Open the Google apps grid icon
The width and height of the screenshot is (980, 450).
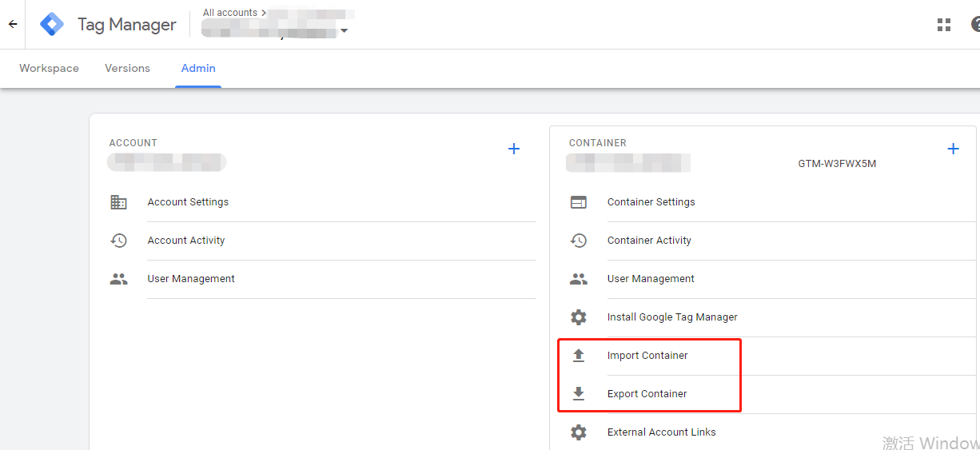pos(944,25)
